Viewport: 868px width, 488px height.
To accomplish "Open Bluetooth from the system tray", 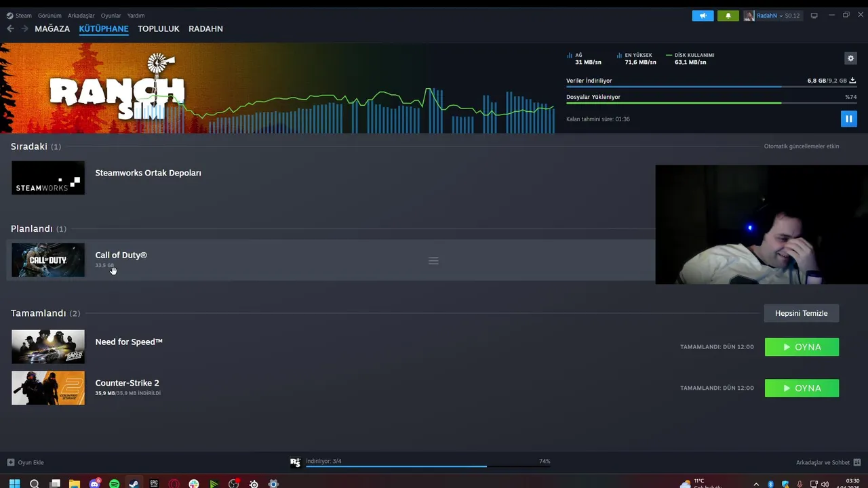I will tap(770, 484).
